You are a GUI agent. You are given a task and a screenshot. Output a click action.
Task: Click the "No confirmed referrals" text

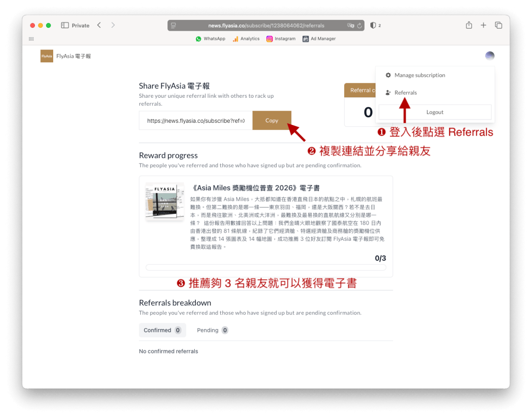(x=168, y=351)
